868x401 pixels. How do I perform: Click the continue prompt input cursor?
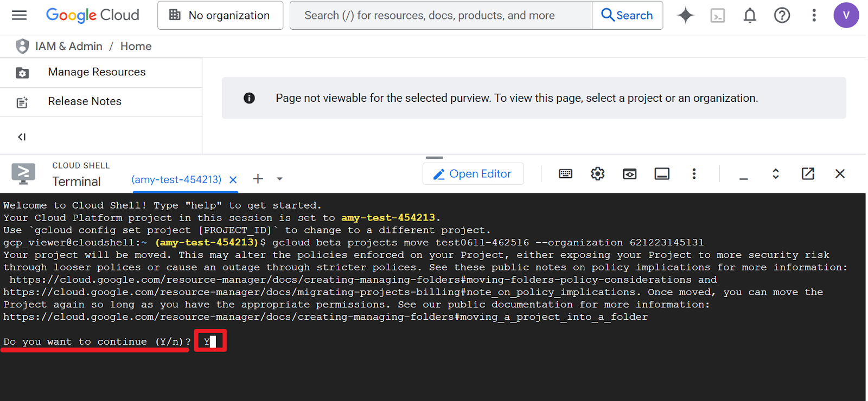(213, 341)
